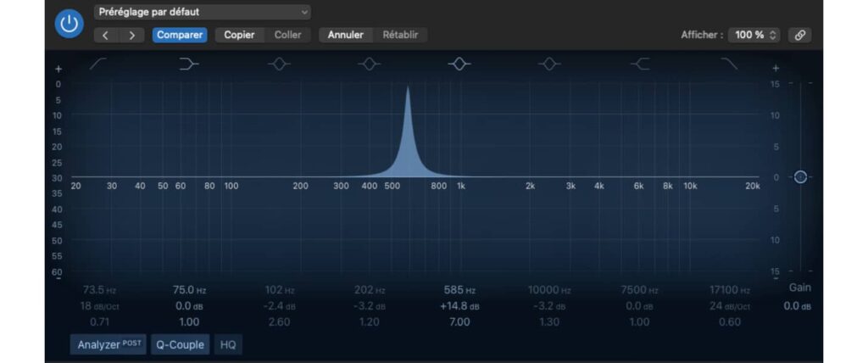Click the 585 Hz frequency value
The width and height of the screenshot is (868, 363).
(x=459, y=290)
